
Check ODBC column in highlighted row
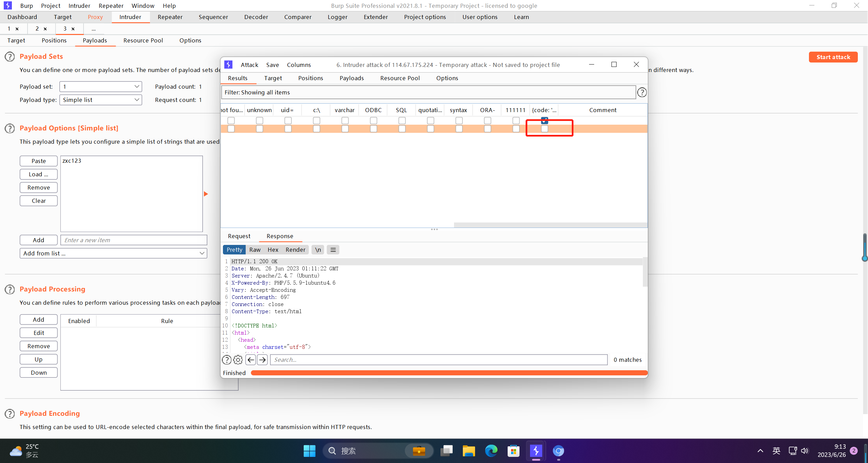(374, 129)
